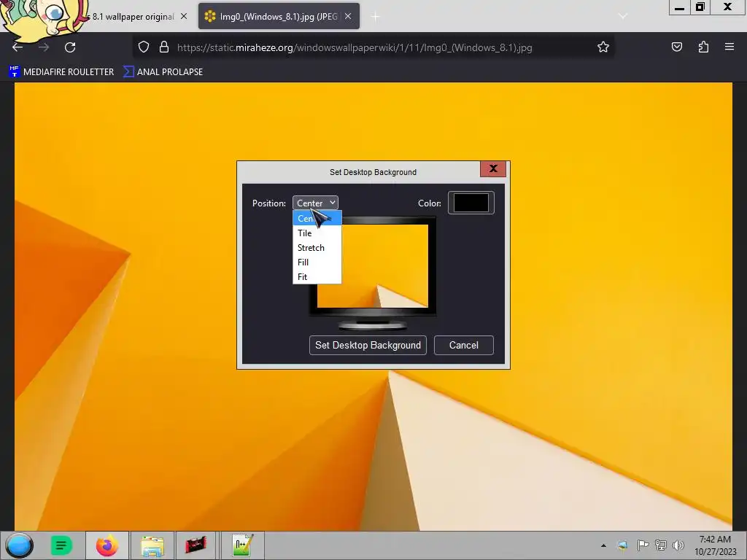The width and height of the screenshot is (747, 560).
Task: Close the 8.1 wallpaper original tab
Action: click(x=184, y=17)
